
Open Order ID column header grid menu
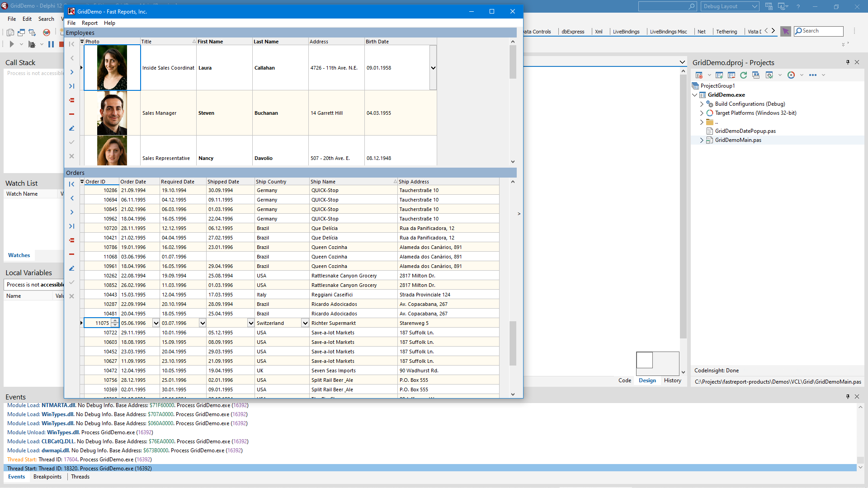pos(82,182)
